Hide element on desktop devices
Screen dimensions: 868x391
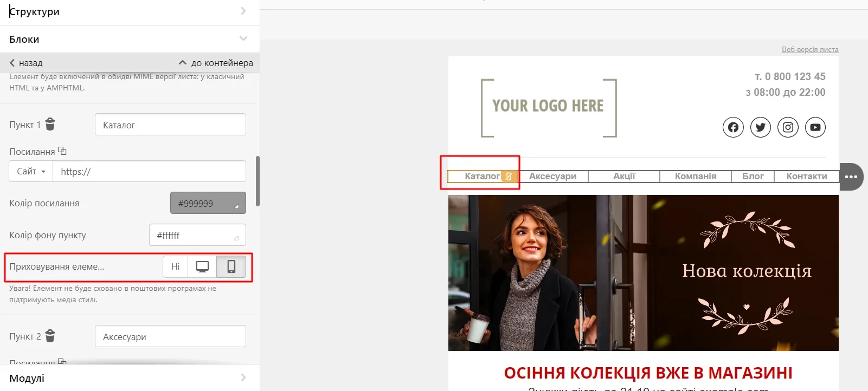[202, 266]
